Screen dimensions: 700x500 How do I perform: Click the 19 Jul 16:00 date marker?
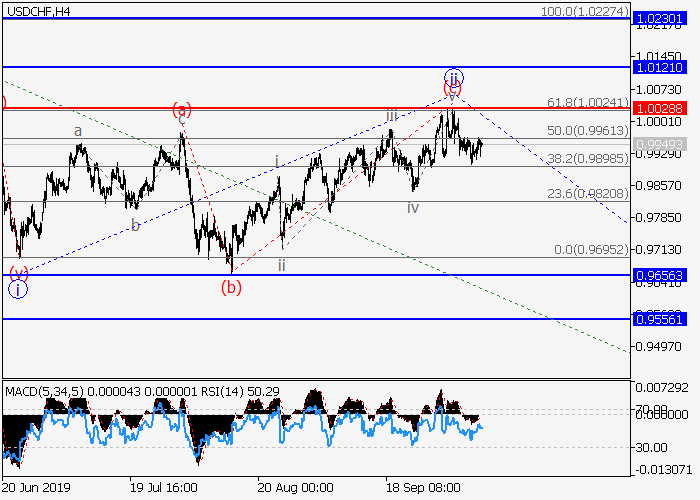coord(163,489)
